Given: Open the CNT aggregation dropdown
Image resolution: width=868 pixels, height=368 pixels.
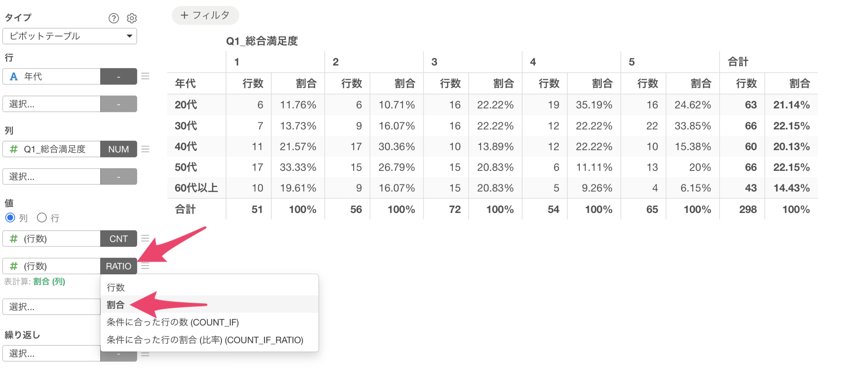Looking at the screenshot, I should tap(119, 239).
